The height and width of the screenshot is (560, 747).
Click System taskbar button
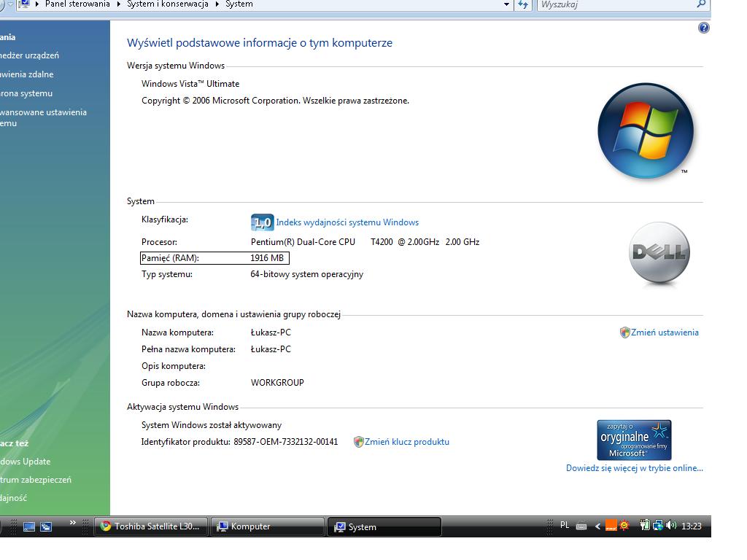pyautogui.click(x=384, y=527)
